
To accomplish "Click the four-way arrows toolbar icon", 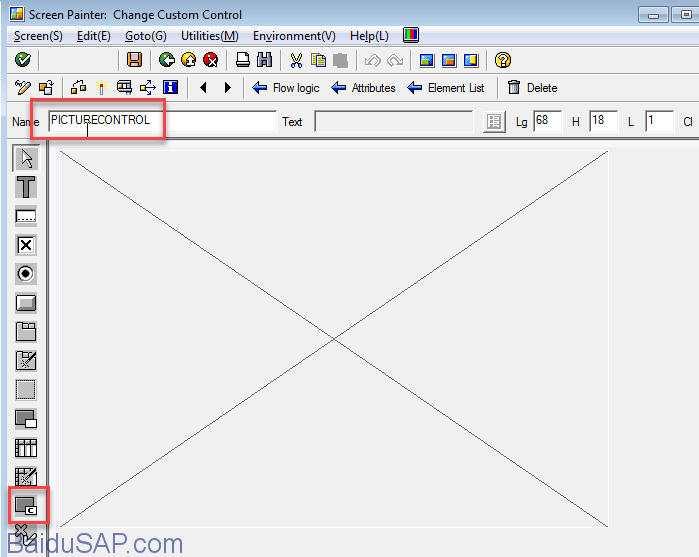I will point(148,87).
